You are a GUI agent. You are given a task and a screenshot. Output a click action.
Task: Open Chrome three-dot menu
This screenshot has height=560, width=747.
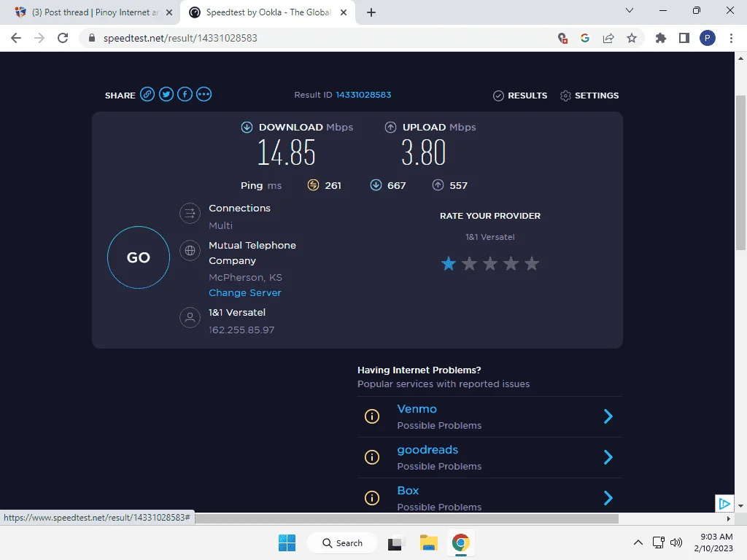click(731, 38)
